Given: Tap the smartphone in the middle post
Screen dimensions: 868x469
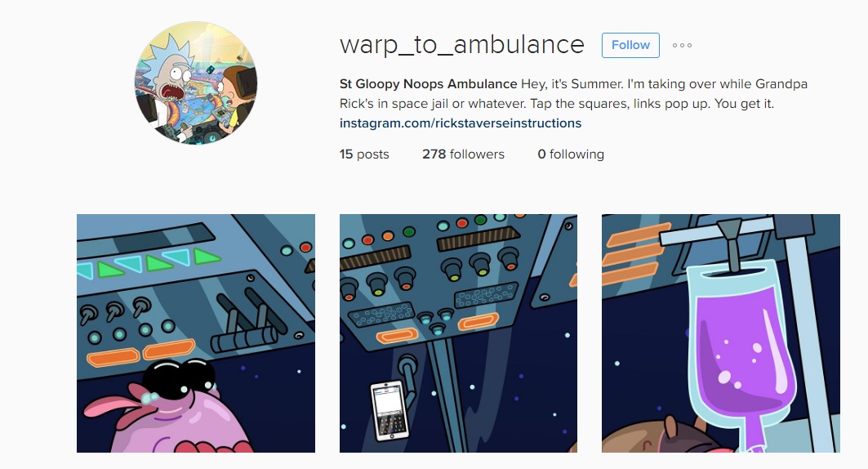Looking at the screenshot, I should (x=391, y=409).
